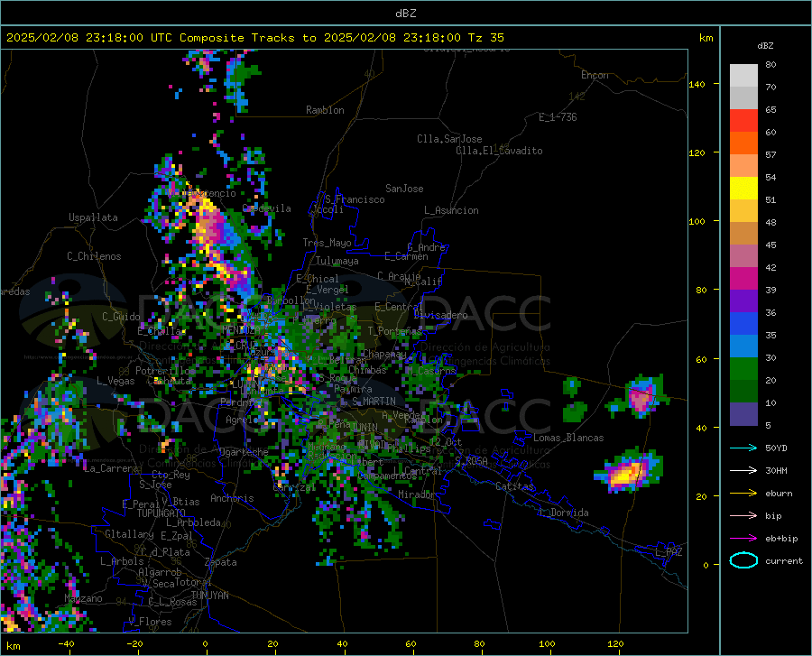Click the Lomas_Blancas map label

pos(568,438)
